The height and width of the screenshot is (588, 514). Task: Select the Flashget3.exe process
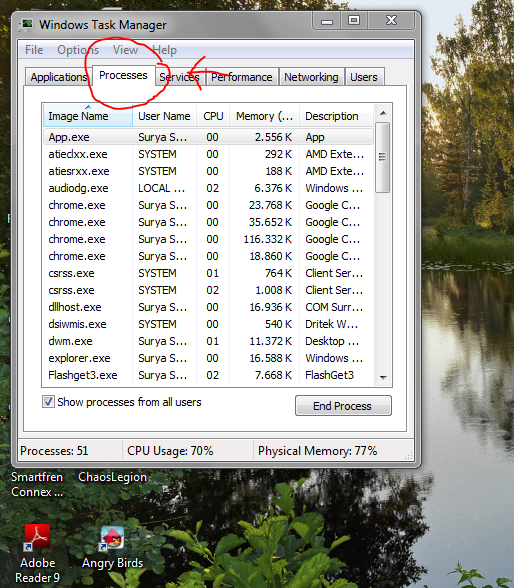click(208, 375)
